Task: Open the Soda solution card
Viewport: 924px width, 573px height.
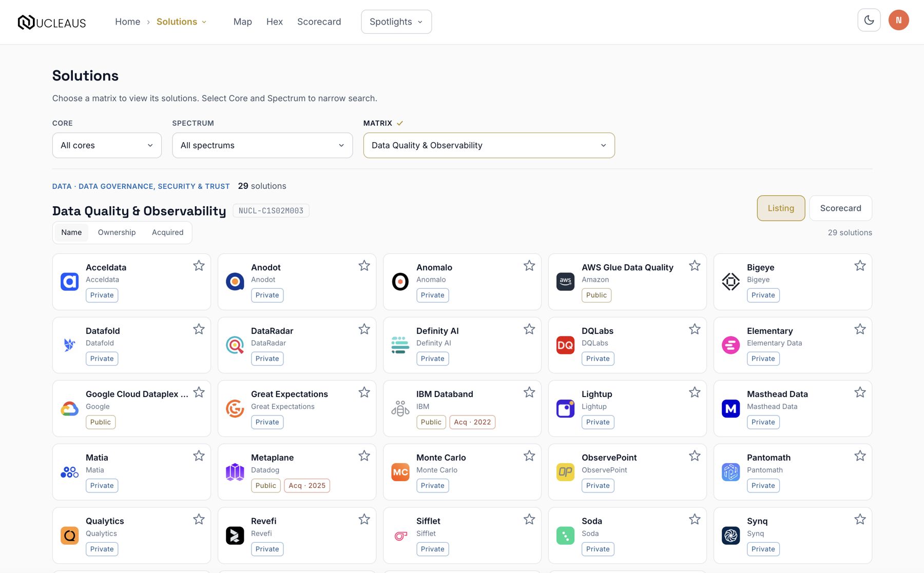Action: click(627, 536)
